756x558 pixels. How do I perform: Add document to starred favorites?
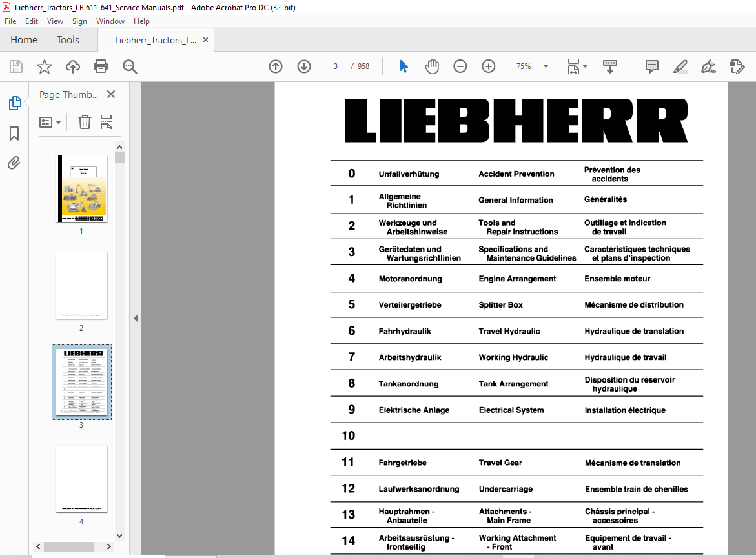click(45, 66)
